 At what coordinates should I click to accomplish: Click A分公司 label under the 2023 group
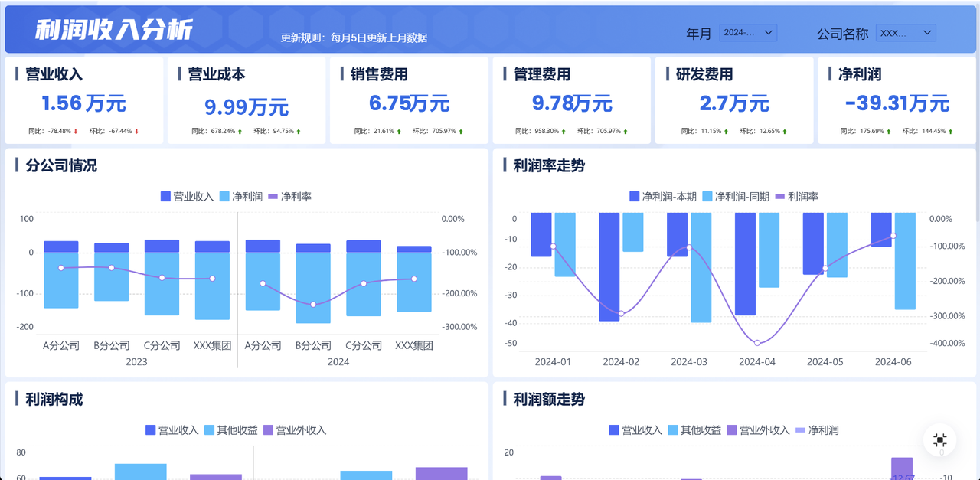[x=60, y=345]
